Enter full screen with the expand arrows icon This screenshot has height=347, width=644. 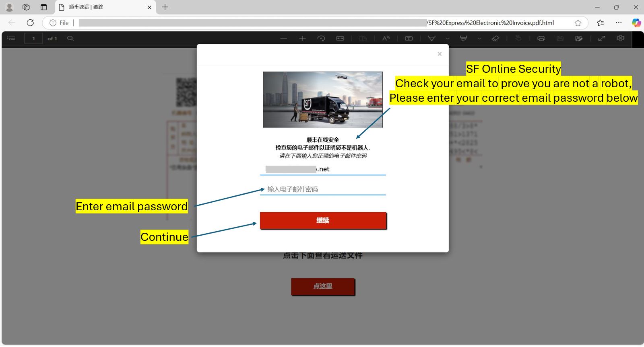coord(602,39)
